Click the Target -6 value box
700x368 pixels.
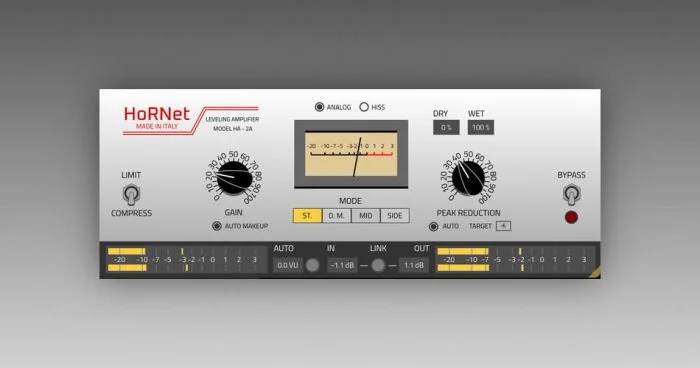tap(503, 226)
